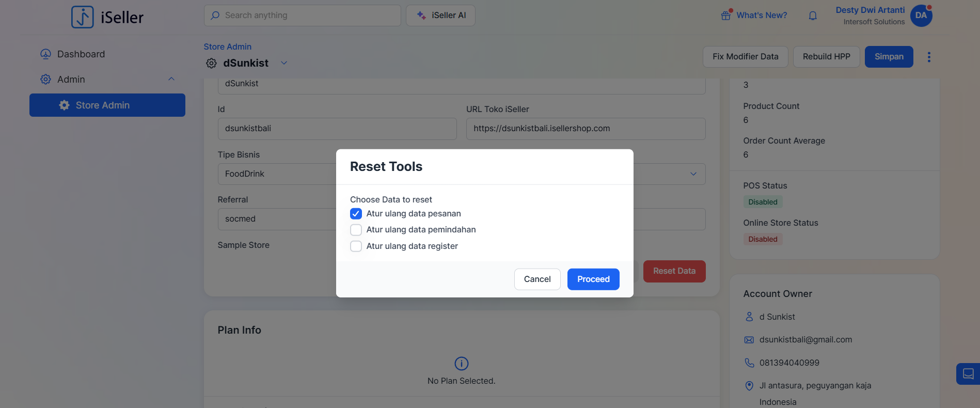Screen dimensions: 980x408
Task: Collapse the Admin sidebar section
Action: [171, 79]
